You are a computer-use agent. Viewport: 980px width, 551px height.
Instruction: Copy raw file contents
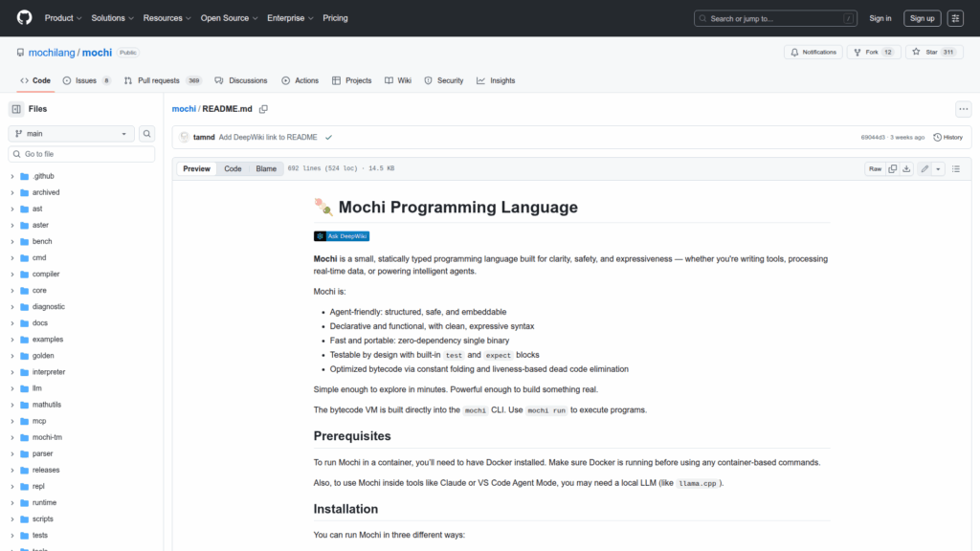tap(892, 169)
